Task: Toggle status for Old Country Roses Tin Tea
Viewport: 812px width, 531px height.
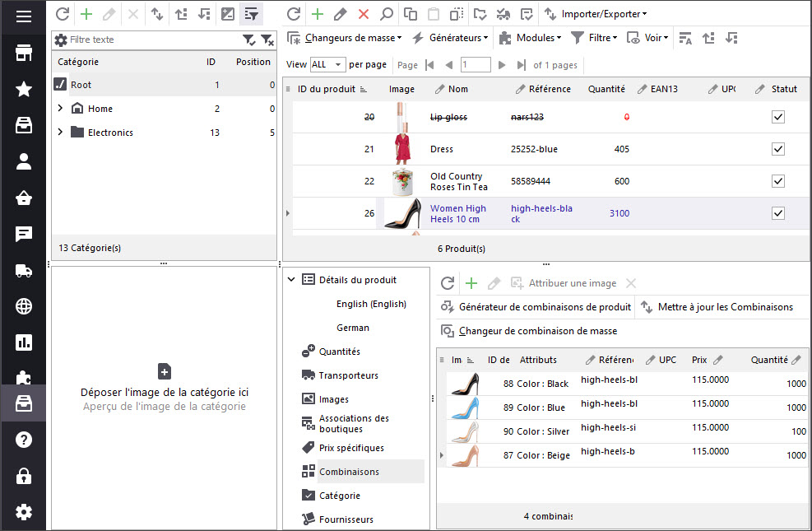Action: click(x=778, y=181)
